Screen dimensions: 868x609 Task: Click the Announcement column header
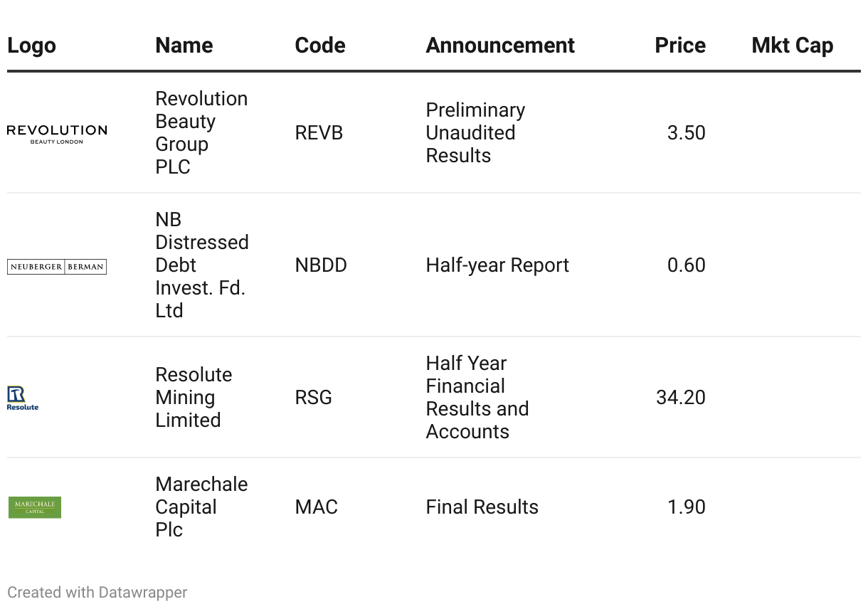pyautogui.click(x=500, y=46)
